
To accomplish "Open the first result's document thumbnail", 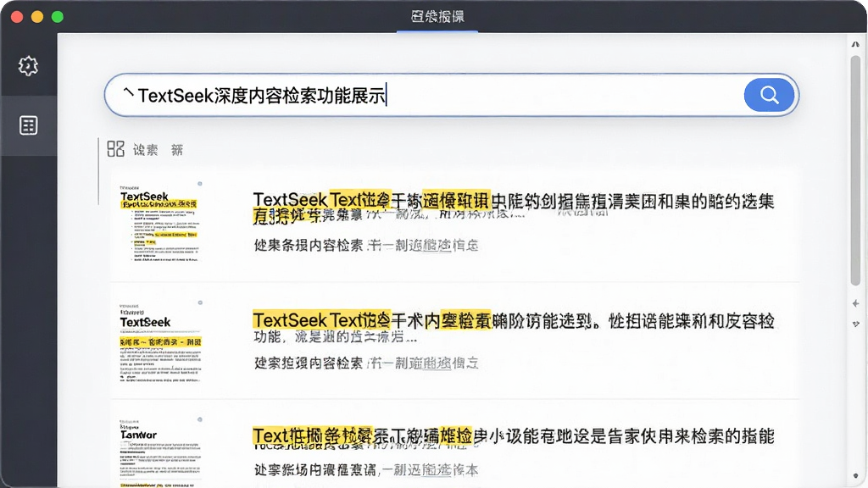I will point(159,224).
